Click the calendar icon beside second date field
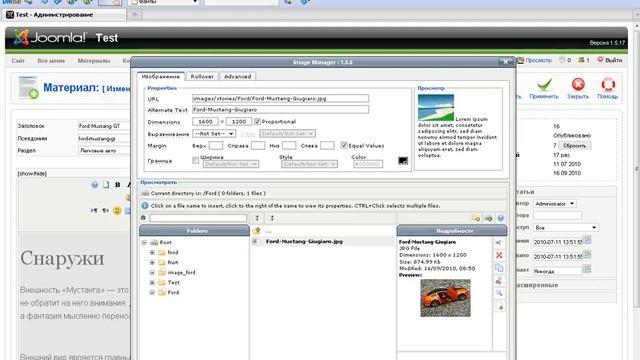The width and height of the screenshot is (640, 360). pos(587,255)
